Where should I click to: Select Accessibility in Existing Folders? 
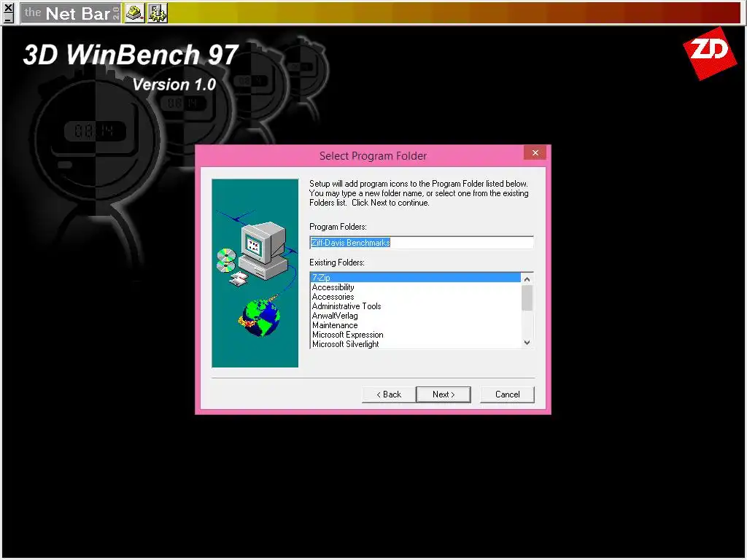415,287
